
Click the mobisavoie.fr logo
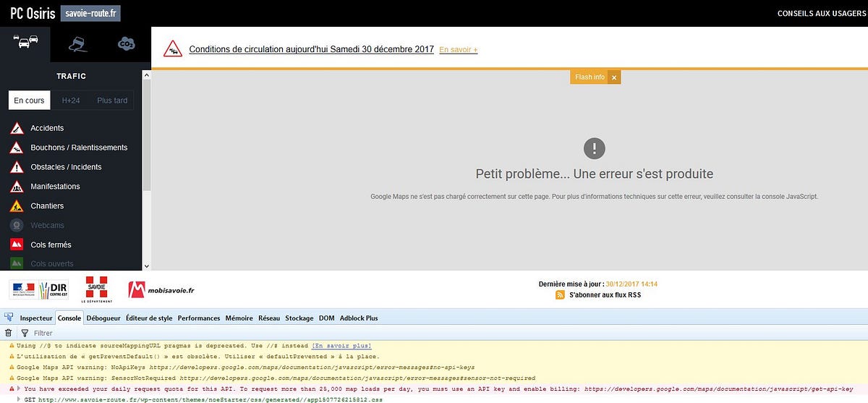[161, 290]
